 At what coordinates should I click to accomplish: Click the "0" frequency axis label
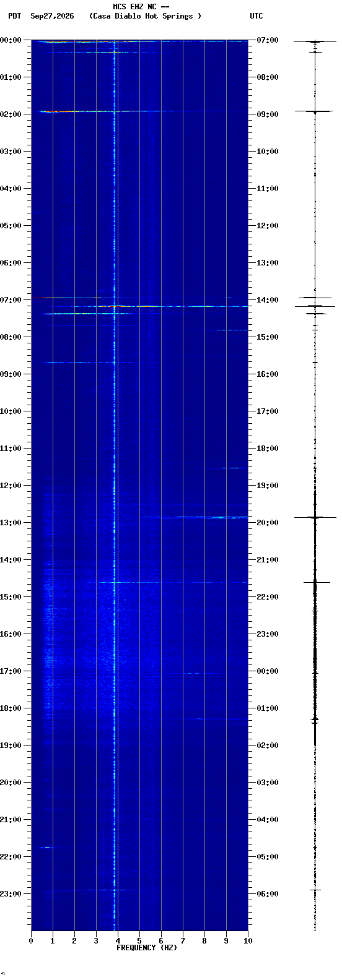(31, 941)
